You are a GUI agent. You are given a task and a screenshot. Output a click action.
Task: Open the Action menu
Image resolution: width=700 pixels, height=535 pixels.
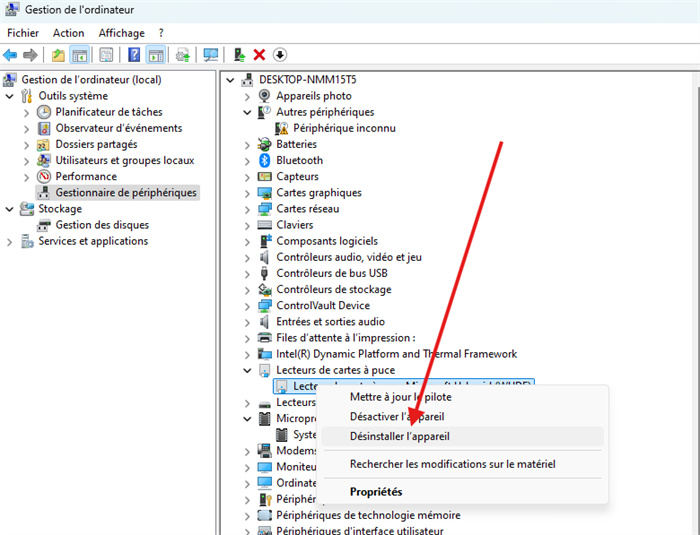point(68,33)
